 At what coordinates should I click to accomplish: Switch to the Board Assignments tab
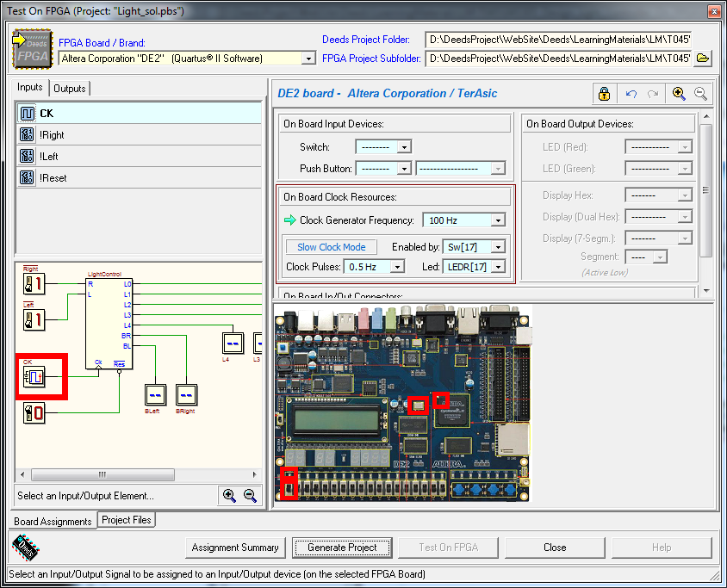(53, 521)
